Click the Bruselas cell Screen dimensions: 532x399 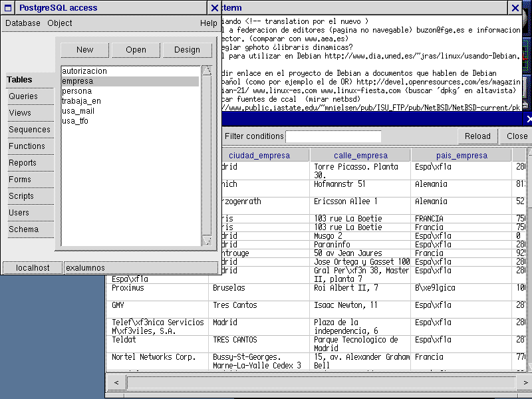click(x=259, y=292)
